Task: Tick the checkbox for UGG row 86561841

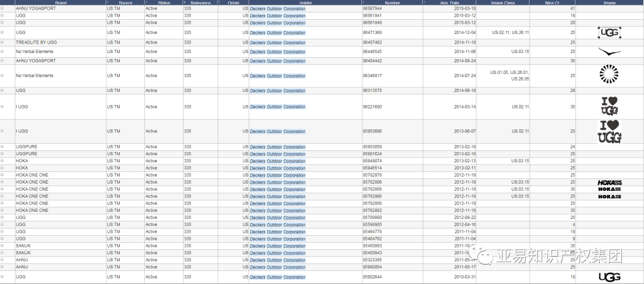Action: (x=2, y=15)
